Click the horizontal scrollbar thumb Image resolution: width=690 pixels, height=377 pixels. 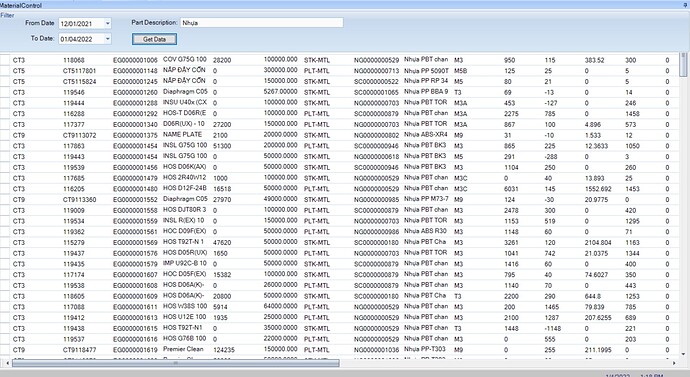(x=176, y=363)
